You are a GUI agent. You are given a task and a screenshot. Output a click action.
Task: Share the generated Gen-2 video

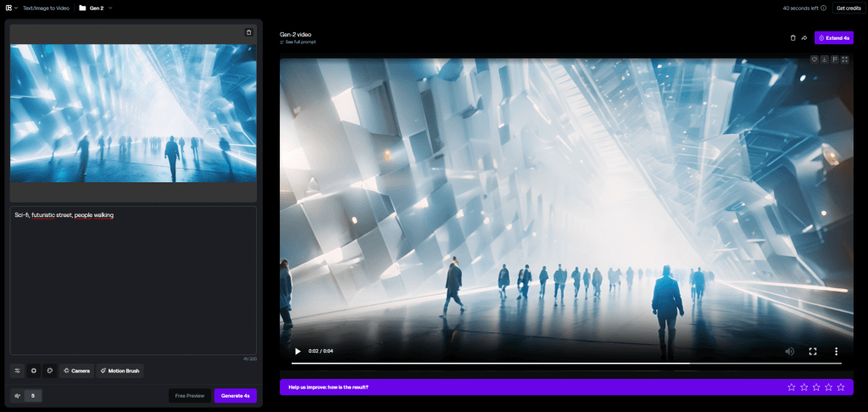point(804,38)
